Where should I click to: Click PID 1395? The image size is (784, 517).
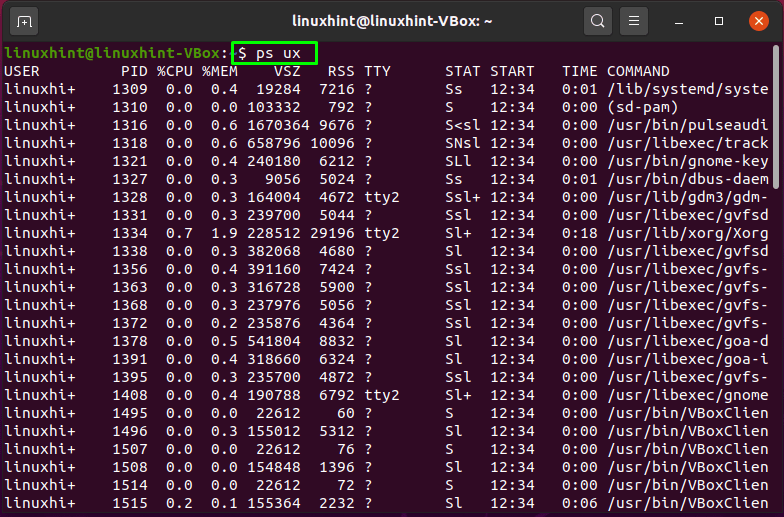130,378
